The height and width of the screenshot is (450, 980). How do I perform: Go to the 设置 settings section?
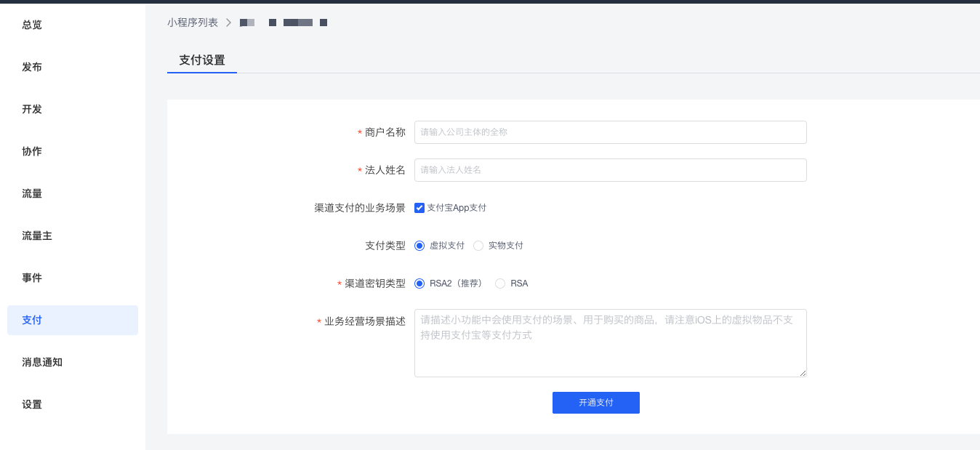coord(33,403)
